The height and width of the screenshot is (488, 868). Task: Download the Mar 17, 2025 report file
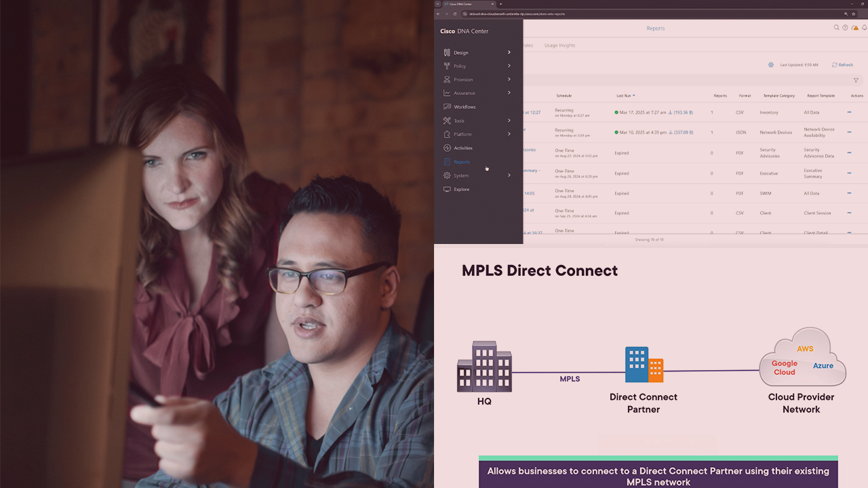(x=670, y=113)
